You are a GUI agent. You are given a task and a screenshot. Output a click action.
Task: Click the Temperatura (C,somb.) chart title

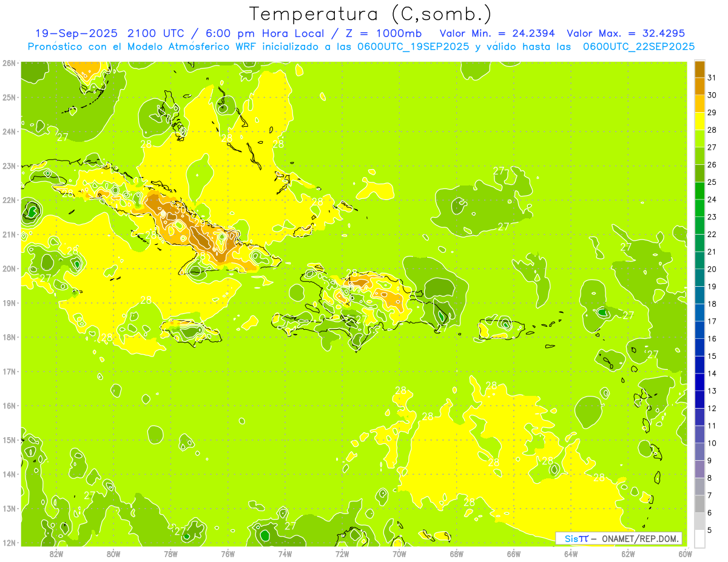[x=371, y=14]
